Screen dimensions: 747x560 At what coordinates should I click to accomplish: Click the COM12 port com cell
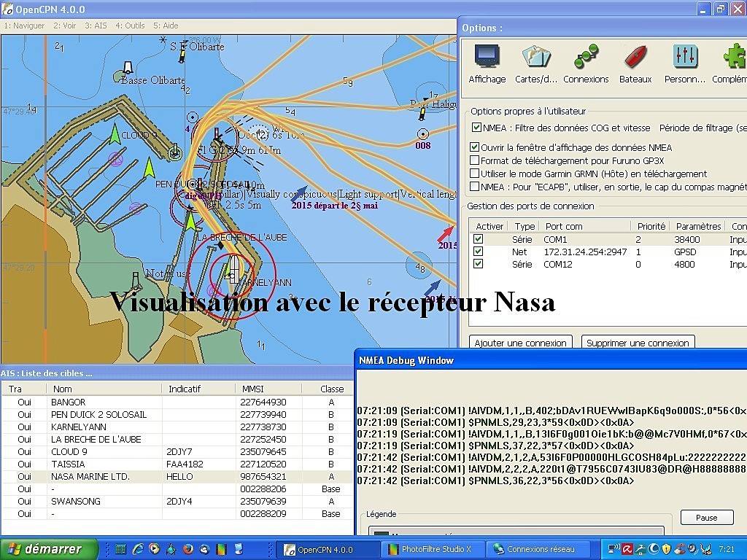[558, 264]
